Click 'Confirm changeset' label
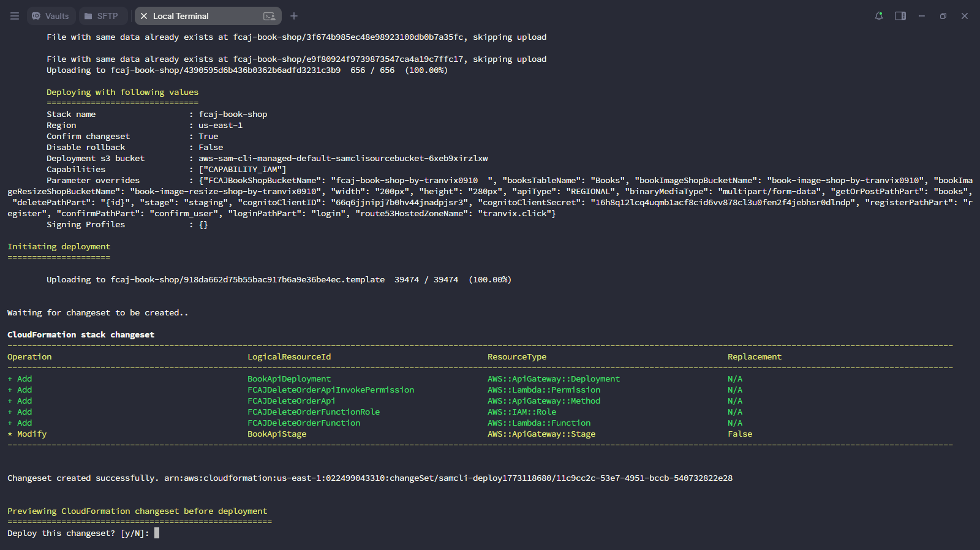The width and height of the screenshot is (980, 550). (x=88, y=136)
